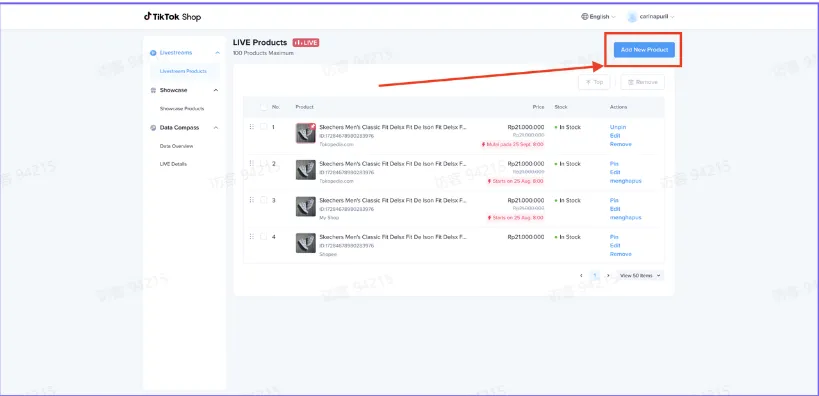Click 'My Shop' source label in row 3
This screenshot has width=819, height=396.
click(x=329, y=218)
